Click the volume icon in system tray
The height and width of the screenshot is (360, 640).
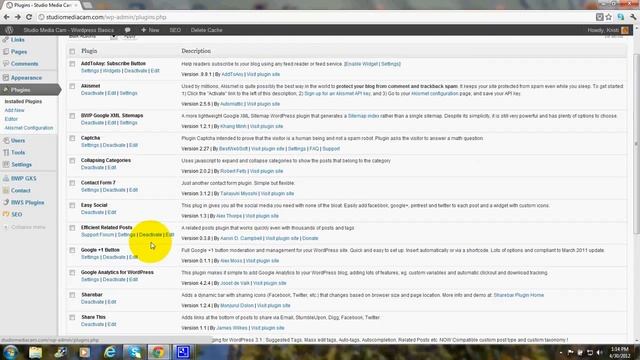tap(599, 352)
